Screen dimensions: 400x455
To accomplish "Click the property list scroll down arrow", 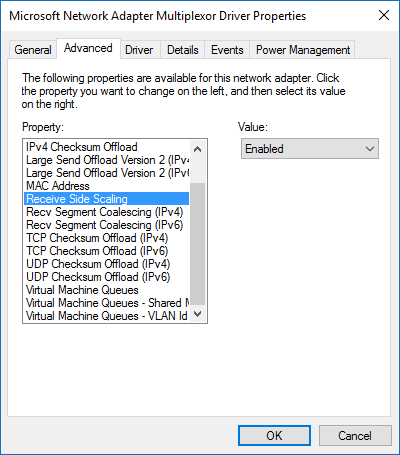I will coord(198,314).
